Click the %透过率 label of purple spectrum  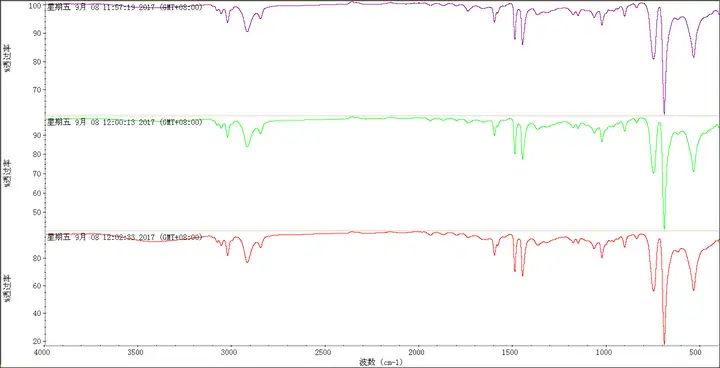click(7, 58)
